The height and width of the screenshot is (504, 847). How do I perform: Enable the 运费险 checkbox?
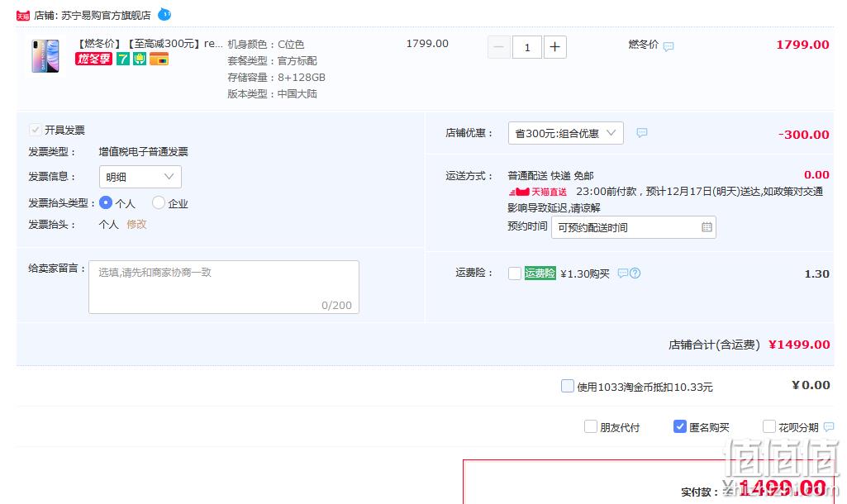(x=515, y=273)
